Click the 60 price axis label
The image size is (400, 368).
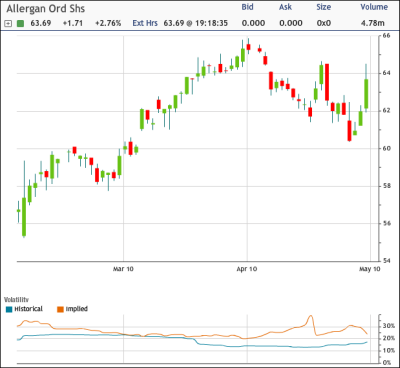click(x=386, y=148)
